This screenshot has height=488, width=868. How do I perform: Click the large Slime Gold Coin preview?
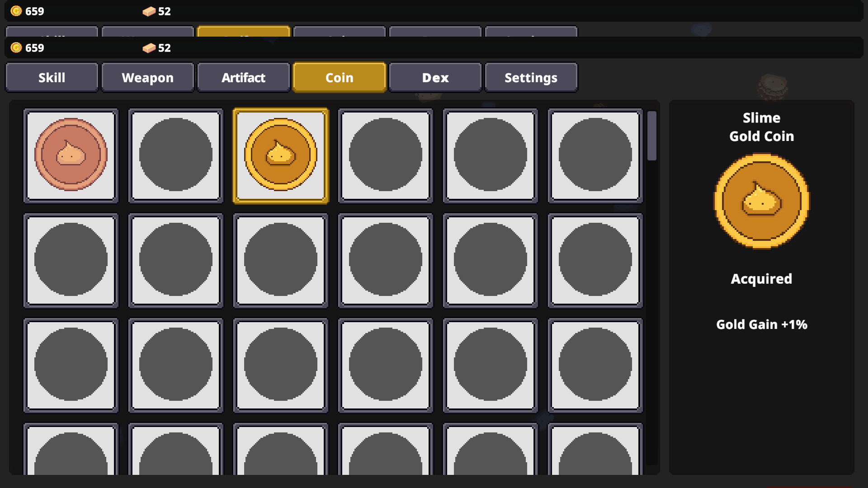point(762,201)
